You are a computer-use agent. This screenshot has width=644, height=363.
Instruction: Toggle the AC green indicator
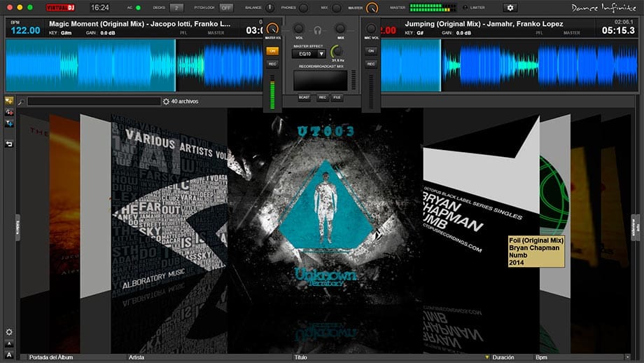tap(138, 8)
